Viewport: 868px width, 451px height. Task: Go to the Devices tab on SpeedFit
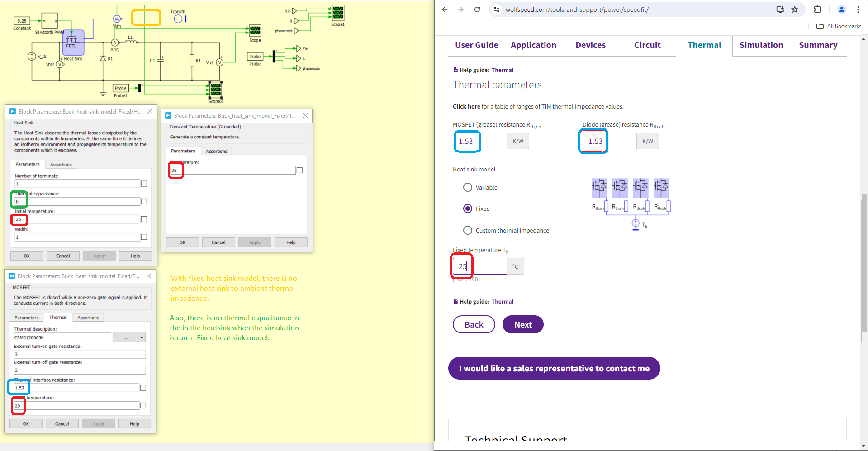(590, 45)
